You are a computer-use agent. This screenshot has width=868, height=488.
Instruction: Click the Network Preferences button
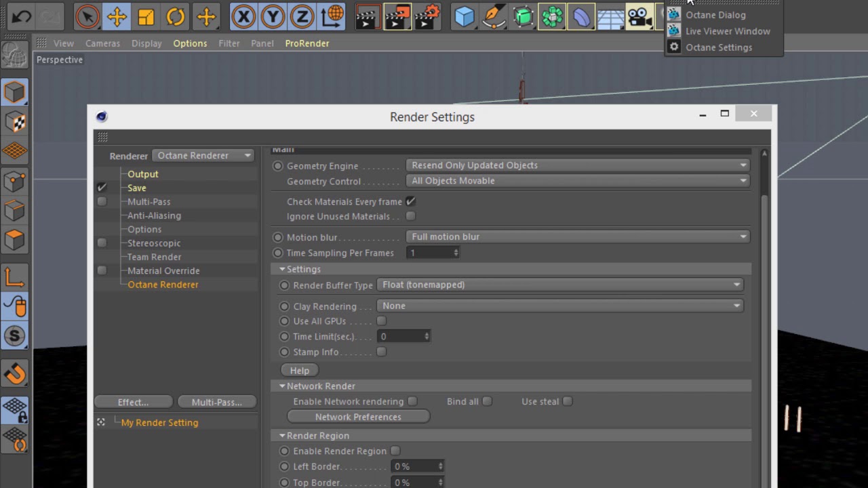(358, 416)
